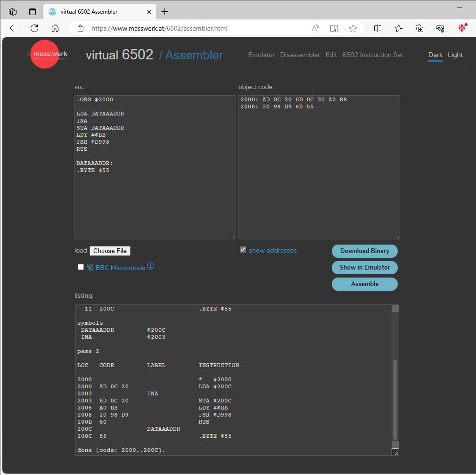Open the 6502 Instruction Set reference
Screen dimensions: 476x475
(373, 55)
